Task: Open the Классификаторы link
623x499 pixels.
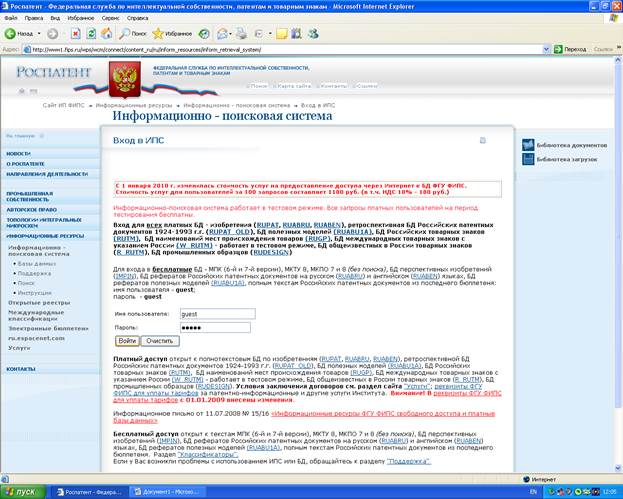Action: click(208, 455)
